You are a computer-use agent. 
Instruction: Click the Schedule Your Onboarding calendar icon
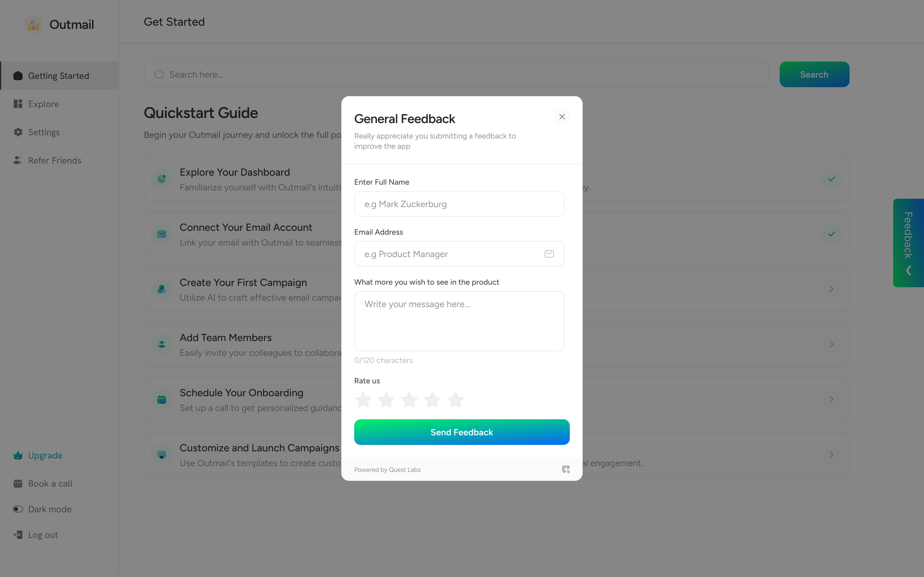161,399
